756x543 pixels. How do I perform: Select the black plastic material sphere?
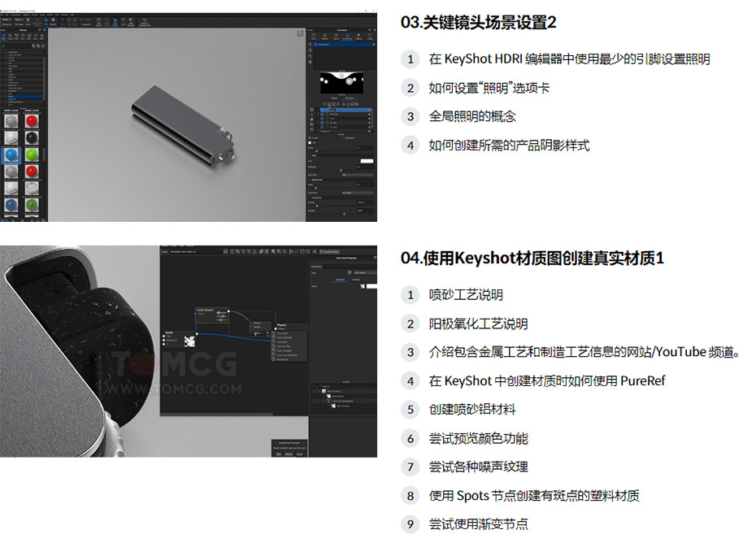32,138
